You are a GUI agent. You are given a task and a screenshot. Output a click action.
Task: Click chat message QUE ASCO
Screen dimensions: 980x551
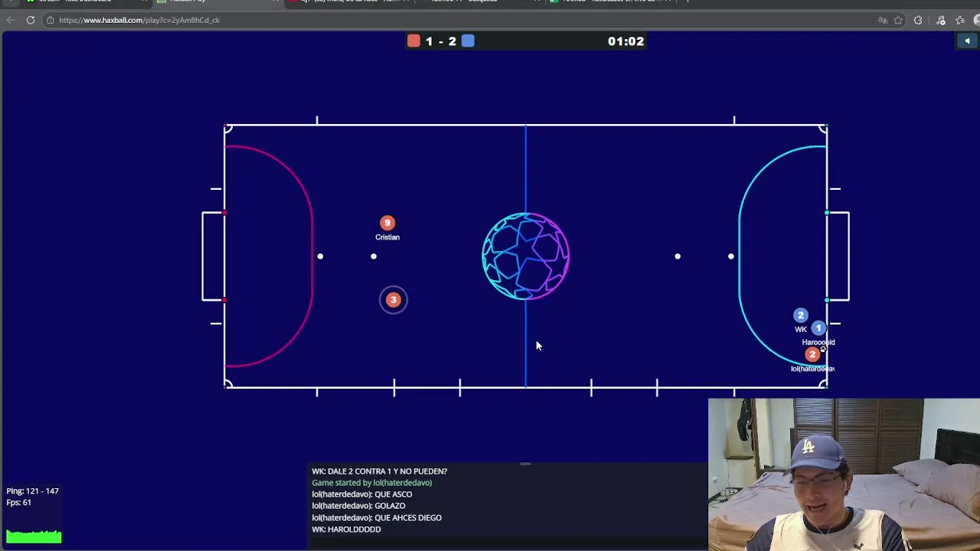361,494
